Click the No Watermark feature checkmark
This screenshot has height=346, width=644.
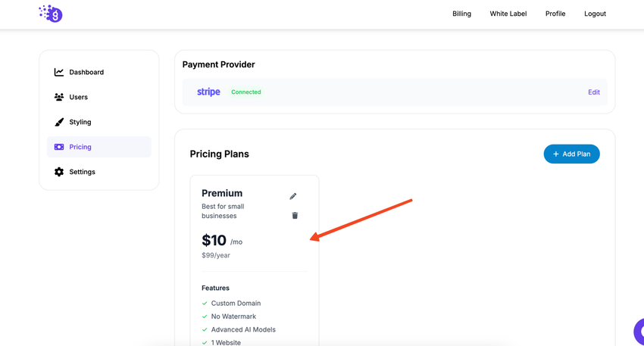tap(205, 316)
